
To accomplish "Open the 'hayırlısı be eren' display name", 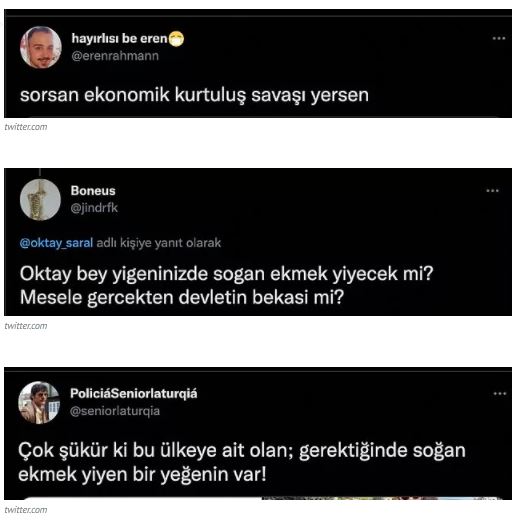I will pos(119,39).
